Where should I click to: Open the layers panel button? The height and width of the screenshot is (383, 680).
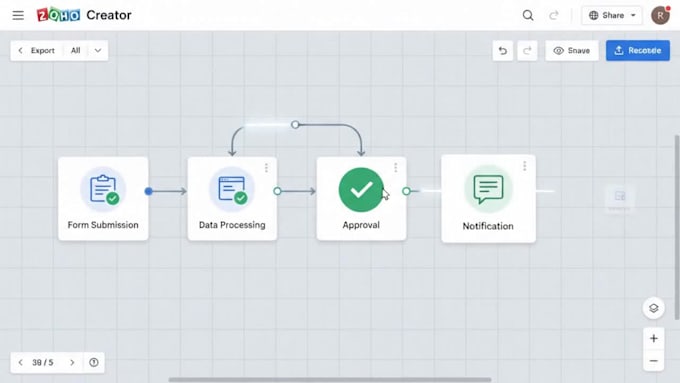click(654, 308)
